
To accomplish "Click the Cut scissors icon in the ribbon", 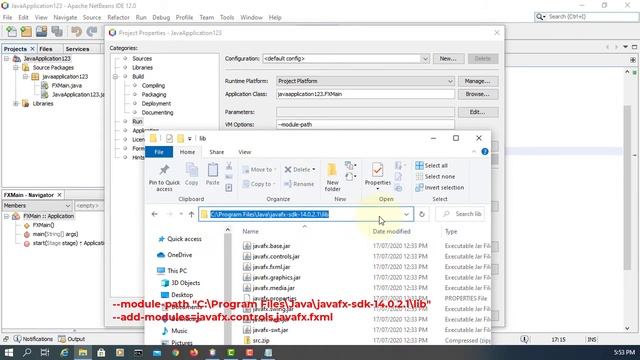I will tap(229, 166).
